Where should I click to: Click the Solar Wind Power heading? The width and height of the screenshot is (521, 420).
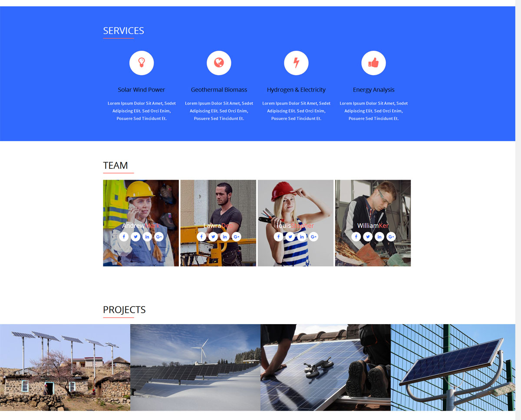tap(142, 90)
